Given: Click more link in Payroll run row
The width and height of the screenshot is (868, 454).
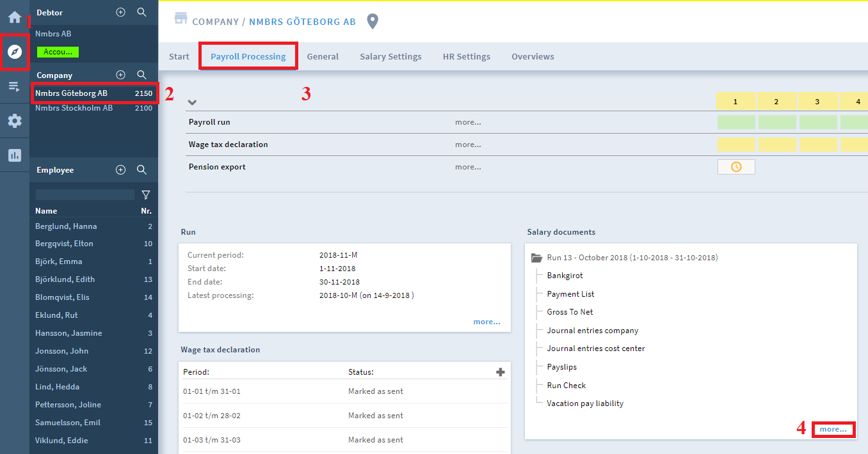Looking at the screenshot, I should (468, 122).
